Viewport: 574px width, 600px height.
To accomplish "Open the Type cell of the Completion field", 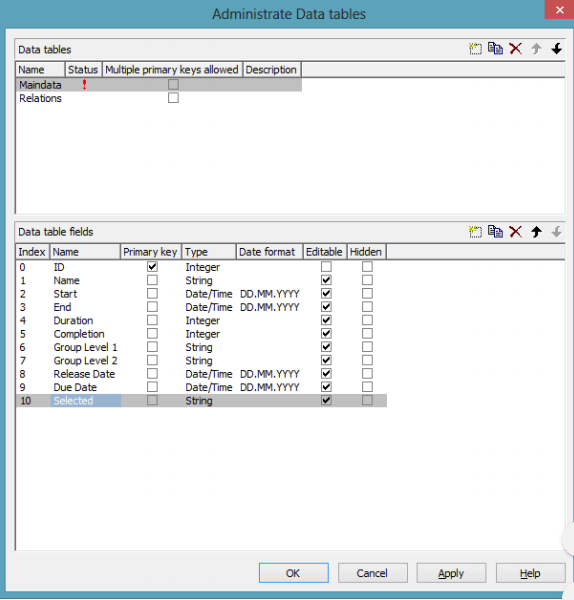I will [x=209, y=334].
